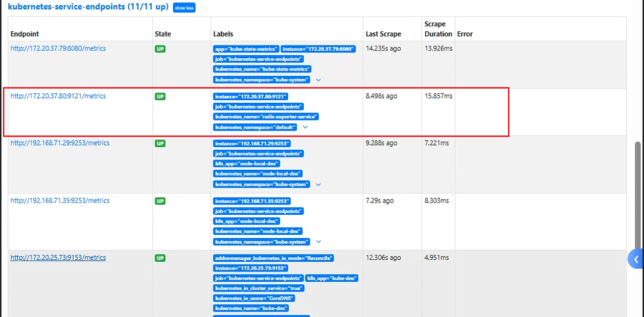This screenshot has height=317, width=644.
Task: Click the kubernetes_name="kube-state-metrics" label
Action: (263, 69)
